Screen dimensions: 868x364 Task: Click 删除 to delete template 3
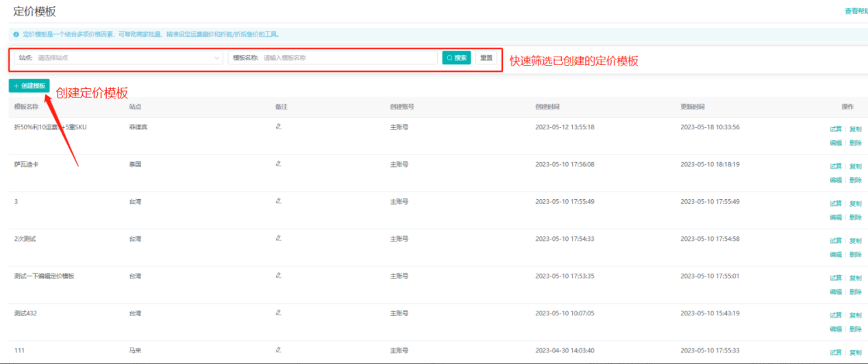855,218
